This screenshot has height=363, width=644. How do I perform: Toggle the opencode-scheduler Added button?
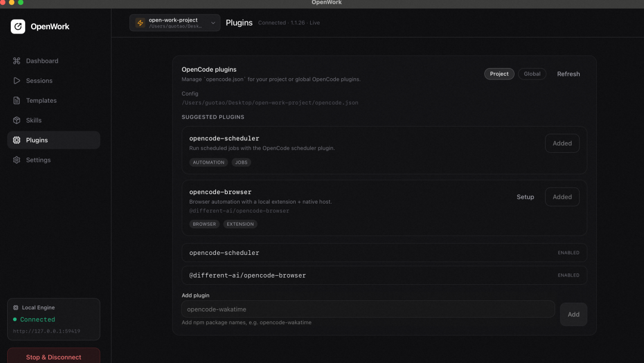click(562, 143)
